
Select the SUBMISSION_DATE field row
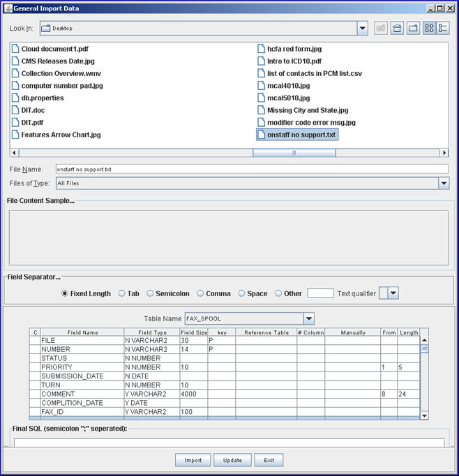[225, 376]
